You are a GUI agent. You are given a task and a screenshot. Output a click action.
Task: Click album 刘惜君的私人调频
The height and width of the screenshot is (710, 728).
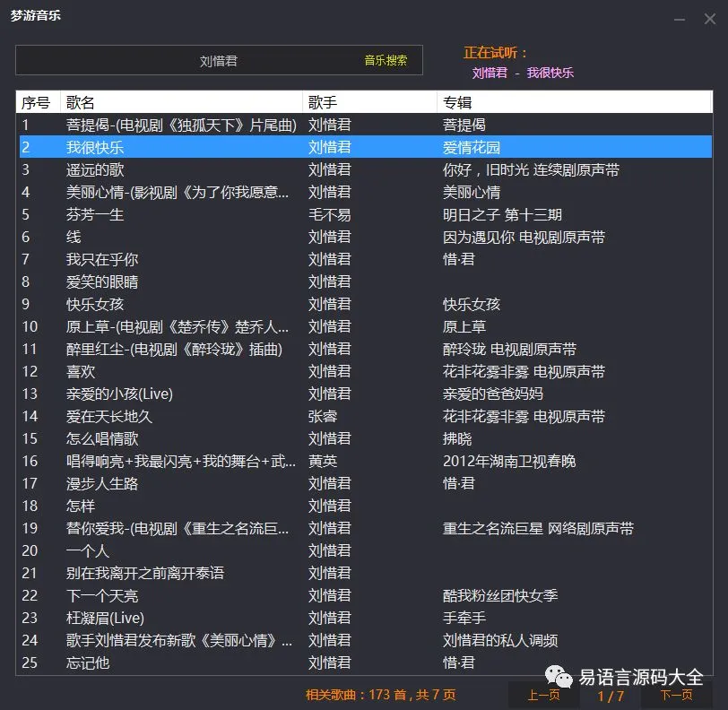(x=500, y=640)
